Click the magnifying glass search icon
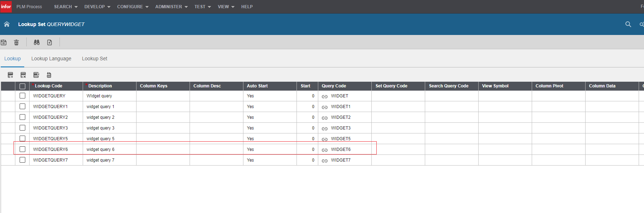The image size is (644, 213). (628, 24)
